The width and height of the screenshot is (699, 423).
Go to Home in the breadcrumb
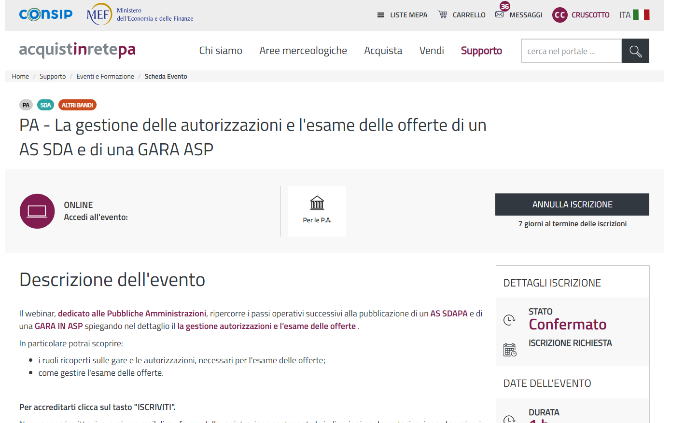(20, 76)
